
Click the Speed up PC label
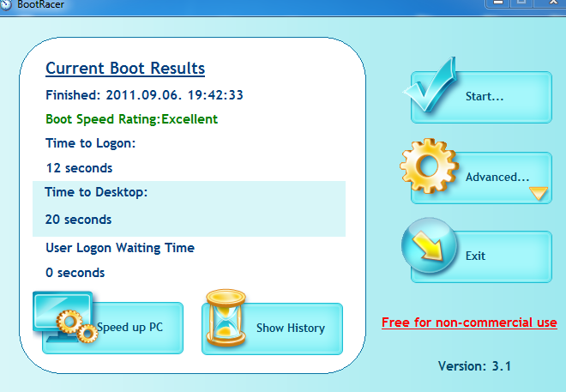130,327
